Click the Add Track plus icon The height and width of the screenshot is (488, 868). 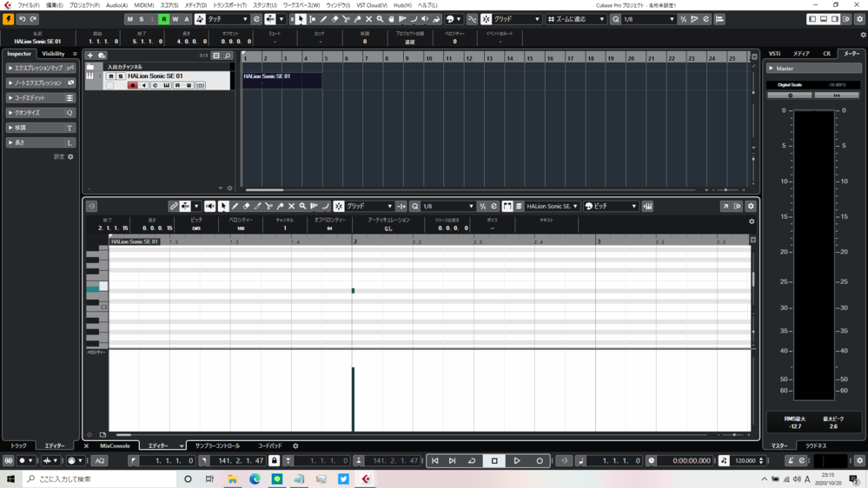(89, 56)
